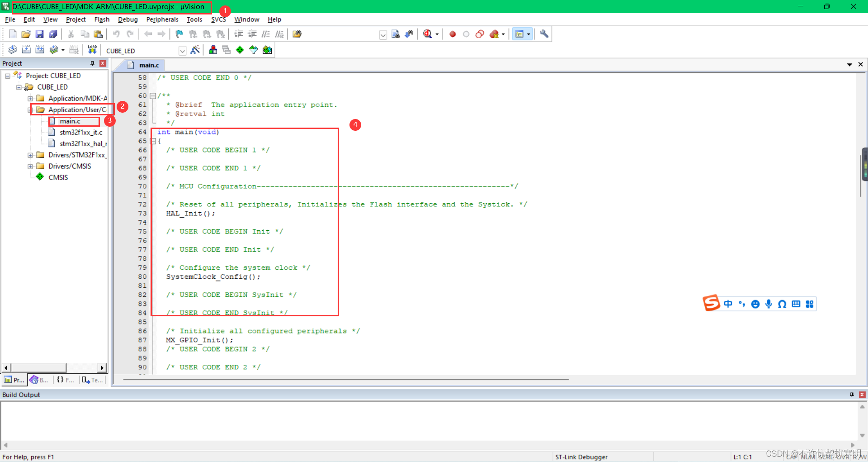Open the Edit menu

[x=29, y=19]
